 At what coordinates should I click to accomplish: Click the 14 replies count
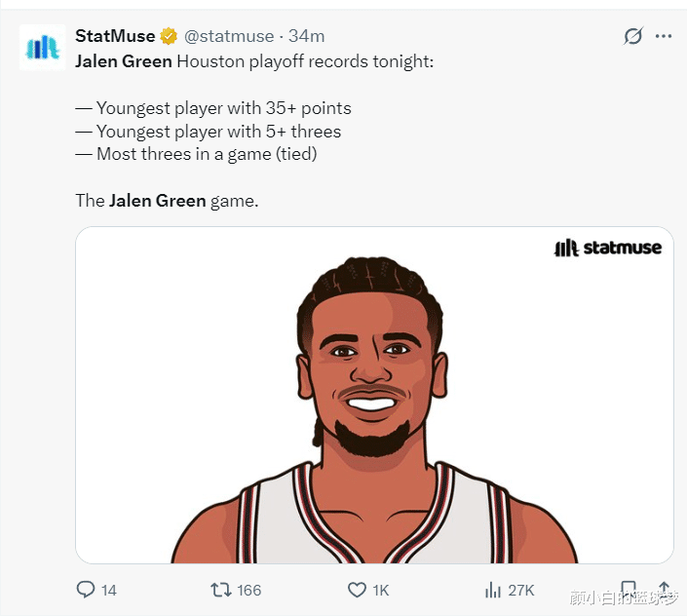pos(108,590)
